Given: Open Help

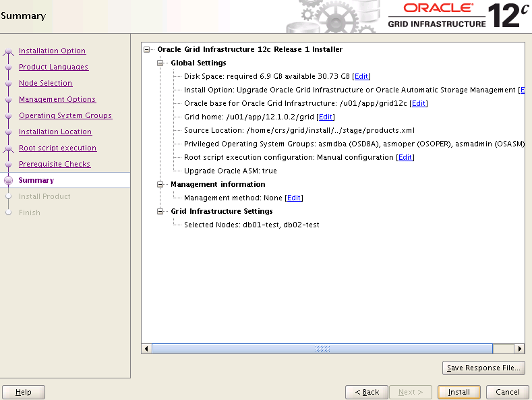Looking at the screenshot, I should (24, 392).
